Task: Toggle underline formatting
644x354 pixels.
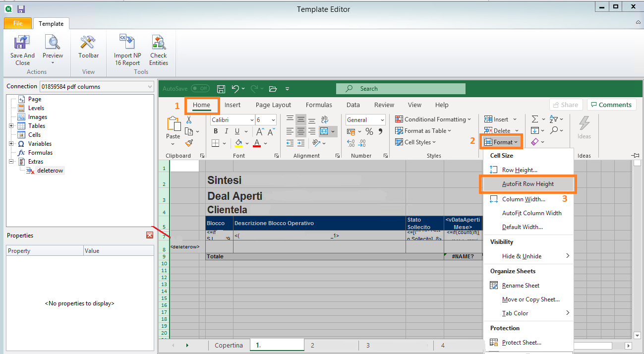Action: [x=237, y=131]
